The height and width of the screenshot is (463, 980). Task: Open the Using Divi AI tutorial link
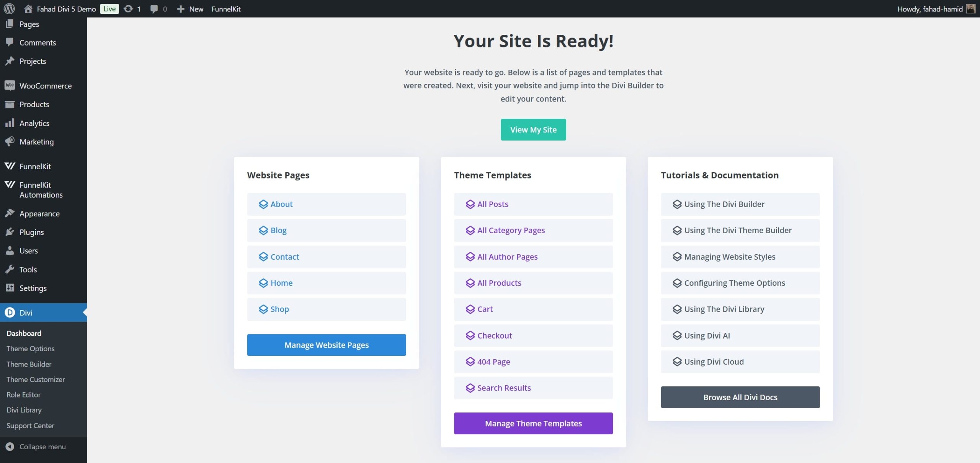pyautogui.click(x=706, y=335)
